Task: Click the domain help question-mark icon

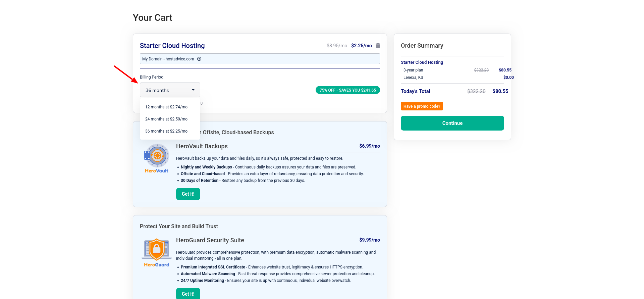Action: click(x=199, y=59)
